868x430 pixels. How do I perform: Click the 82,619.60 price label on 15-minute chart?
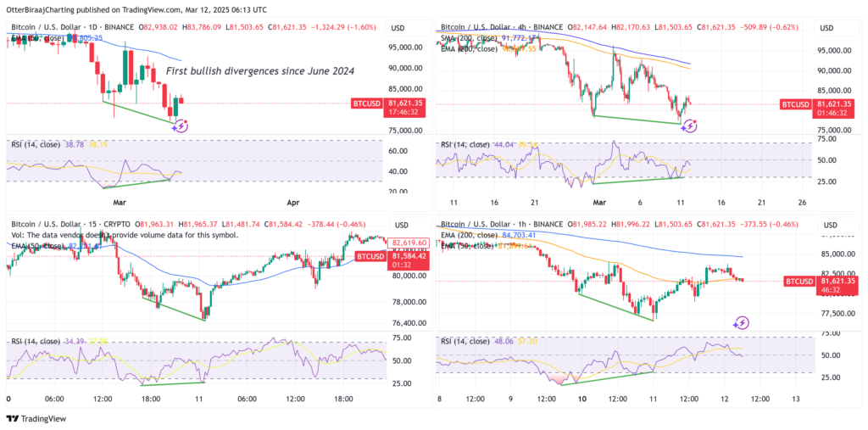coord(408,243)
